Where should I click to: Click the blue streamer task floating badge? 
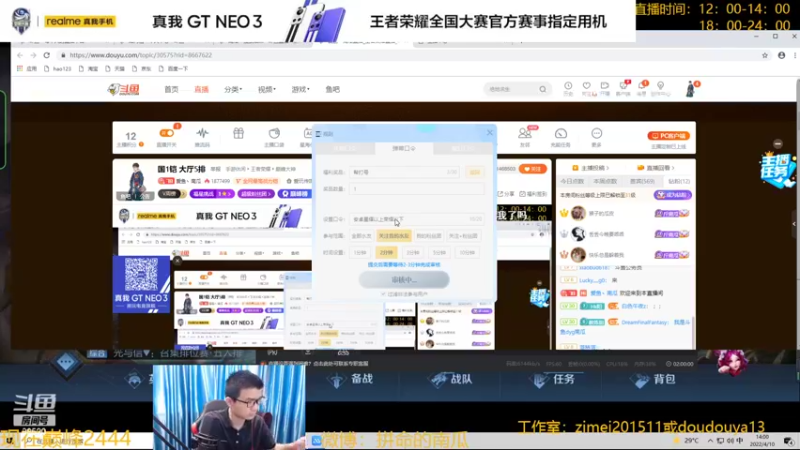pyautogui.click(x=777, y=170)
